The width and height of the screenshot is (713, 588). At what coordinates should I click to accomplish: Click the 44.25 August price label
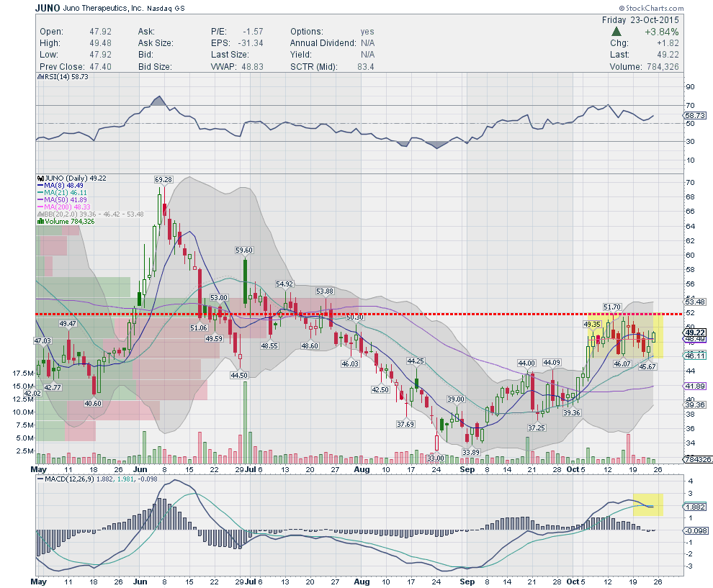point(415,361)
